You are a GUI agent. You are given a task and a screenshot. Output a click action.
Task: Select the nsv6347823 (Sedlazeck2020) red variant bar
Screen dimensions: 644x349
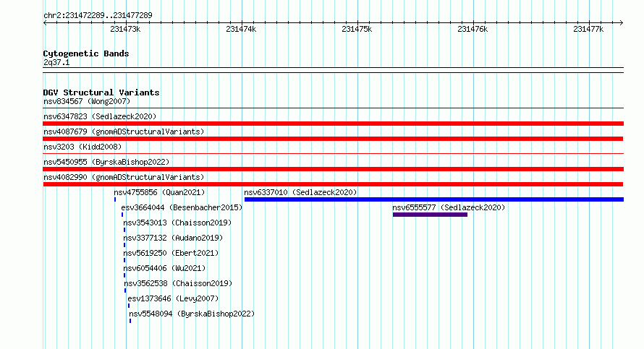333,124
